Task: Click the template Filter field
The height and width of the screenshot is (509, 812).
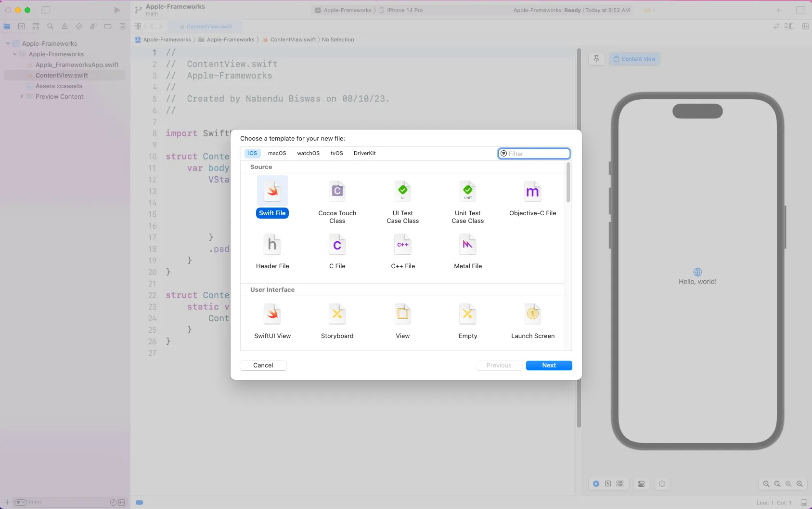Action: tap(534, 154)
